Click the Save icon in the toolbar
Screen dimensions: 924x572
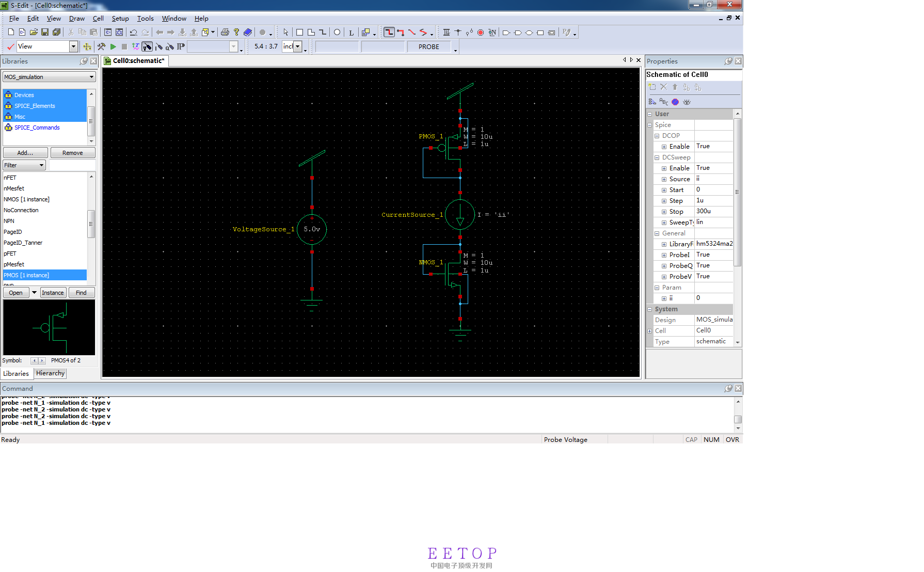[x=45, y=33]
